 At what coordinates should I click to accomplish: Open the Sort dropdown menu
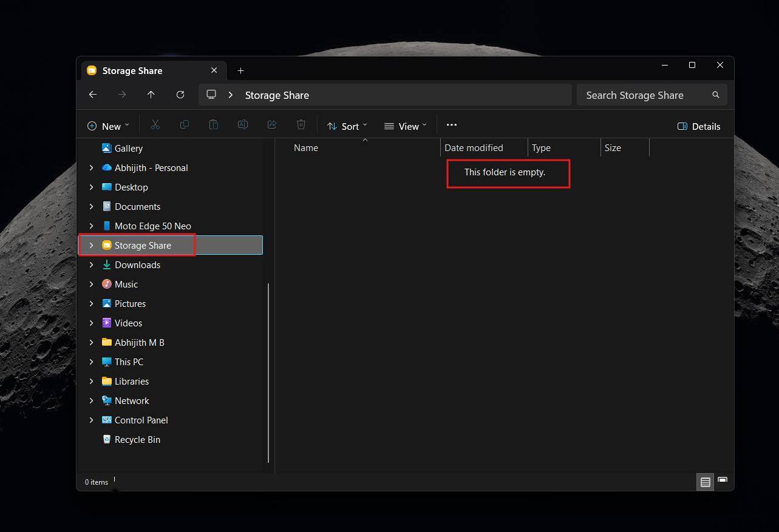coord(347,126)
